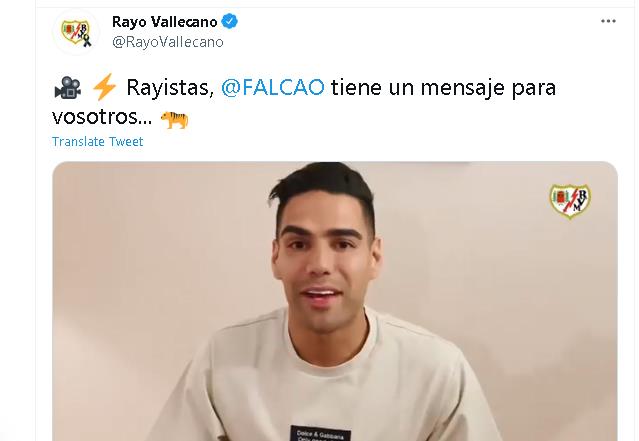
Task: Click the Translate Tweet link
Action: (x=97, y=141)
